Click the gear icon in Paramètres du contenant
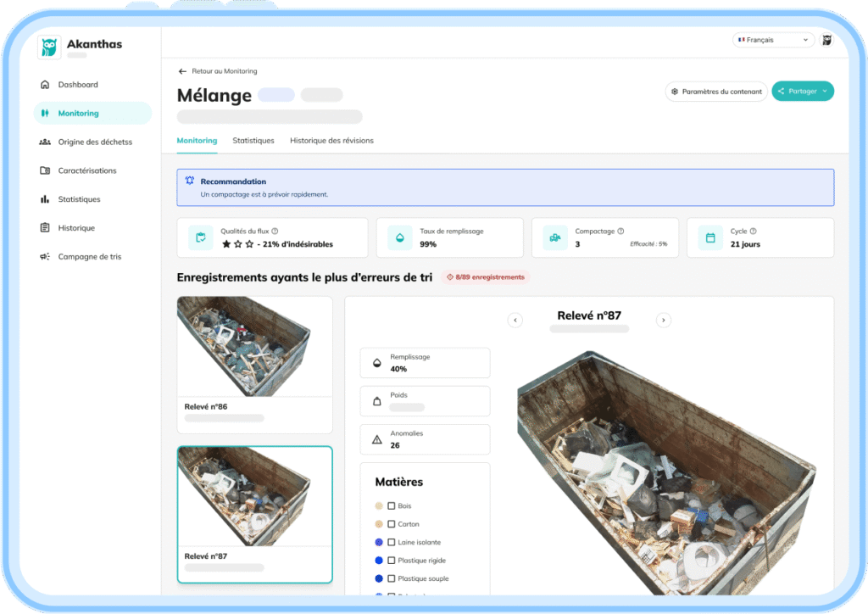 click(675, 92)
